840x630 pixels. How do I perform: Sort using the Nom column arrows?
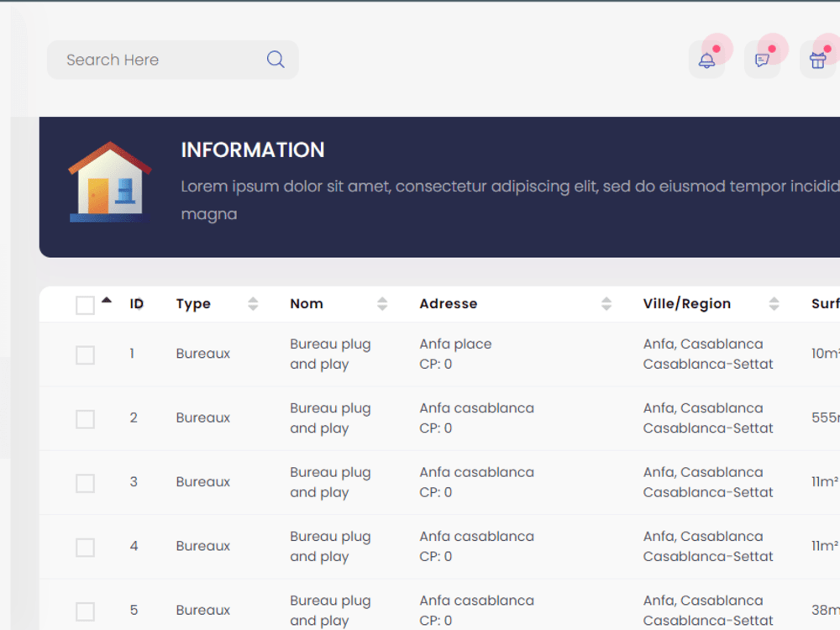382,304
